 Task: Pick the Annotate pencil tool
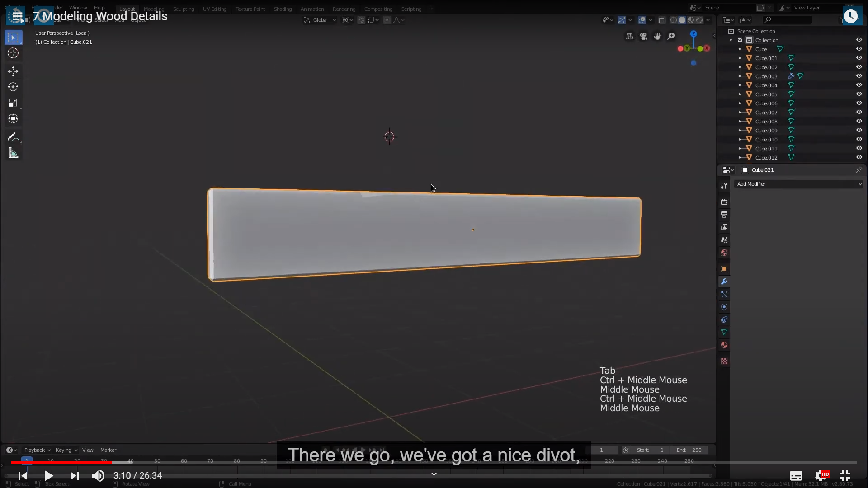(x=13, y=137)
